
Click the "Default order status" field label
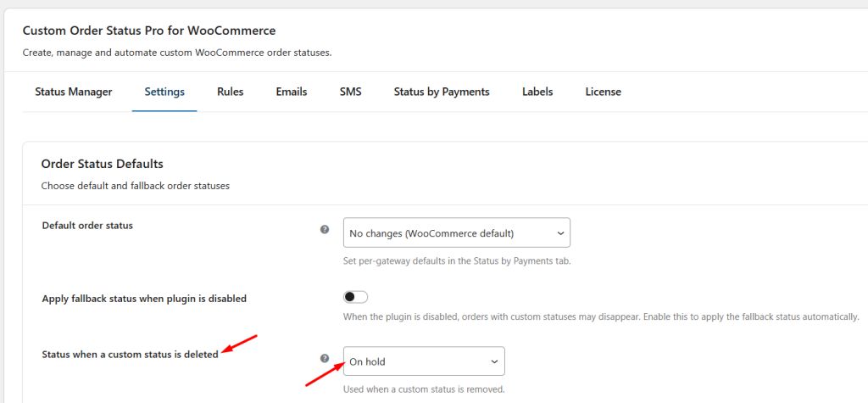87,226
